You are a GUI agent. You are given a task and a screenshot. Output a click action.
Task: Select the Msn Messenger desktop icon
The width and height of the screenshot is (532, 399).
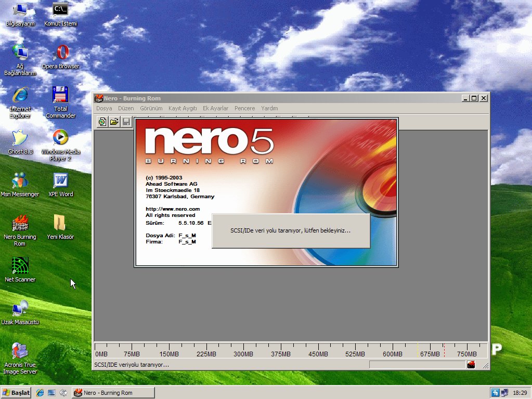coord(20,185)
